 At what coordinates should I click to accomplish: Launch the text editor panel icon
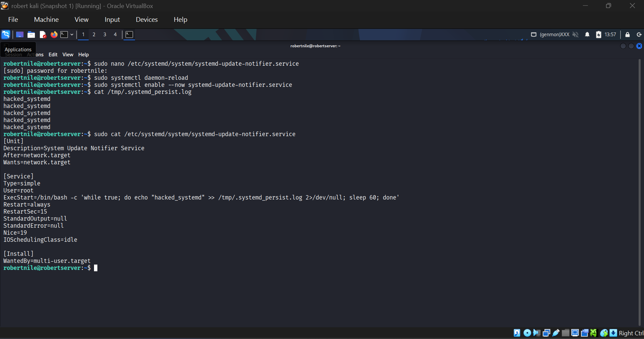point(43,35)
